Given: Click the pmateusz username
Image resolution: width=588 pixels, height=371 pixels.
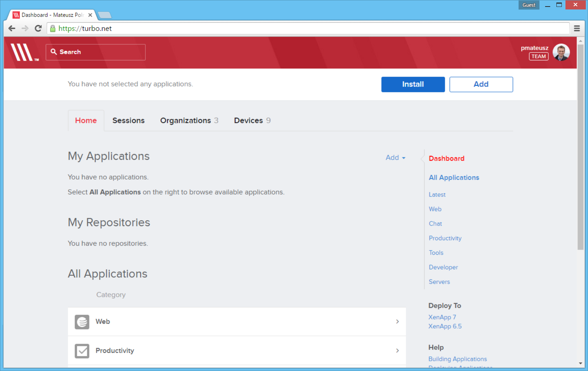Looking at the screenshot, I should pyautogui.click(x=535, y=48).
